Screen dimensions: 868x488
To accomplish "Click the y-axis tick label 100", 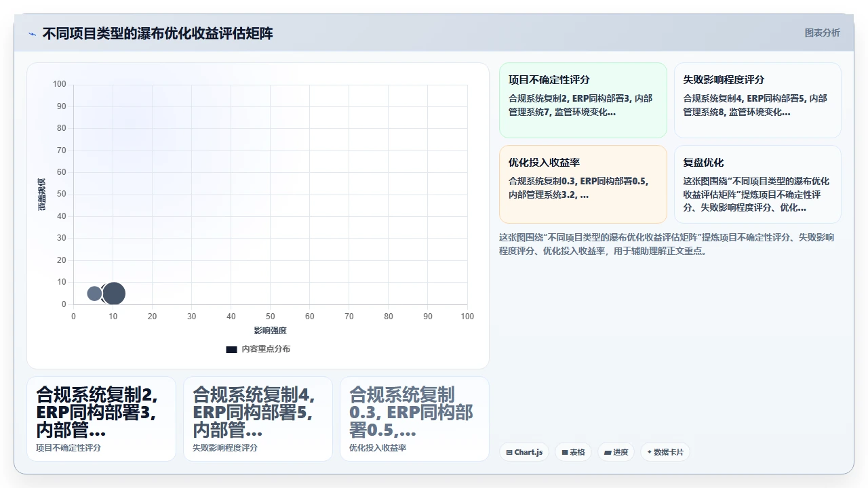I will pyautogui.click(x=59, y=84).
